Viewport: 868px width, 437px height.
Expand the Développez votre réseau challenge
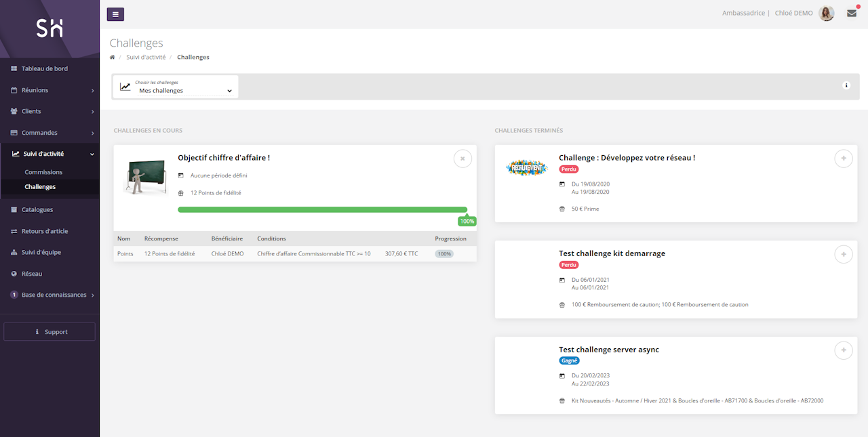point(843,159)
